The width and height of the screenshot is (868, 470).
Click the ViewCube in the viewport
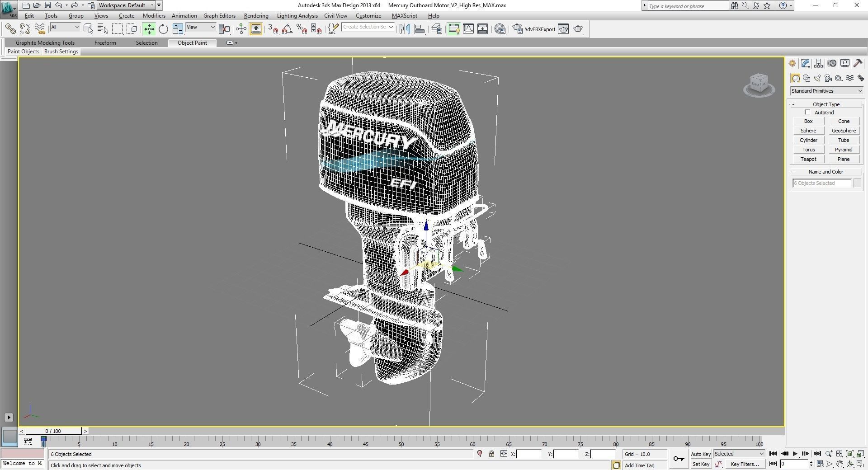coord(759,85)
